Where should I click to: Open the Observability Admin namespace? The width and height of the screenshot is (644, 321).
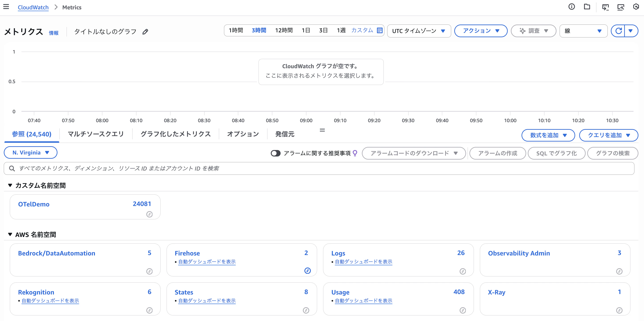[519, 253]
